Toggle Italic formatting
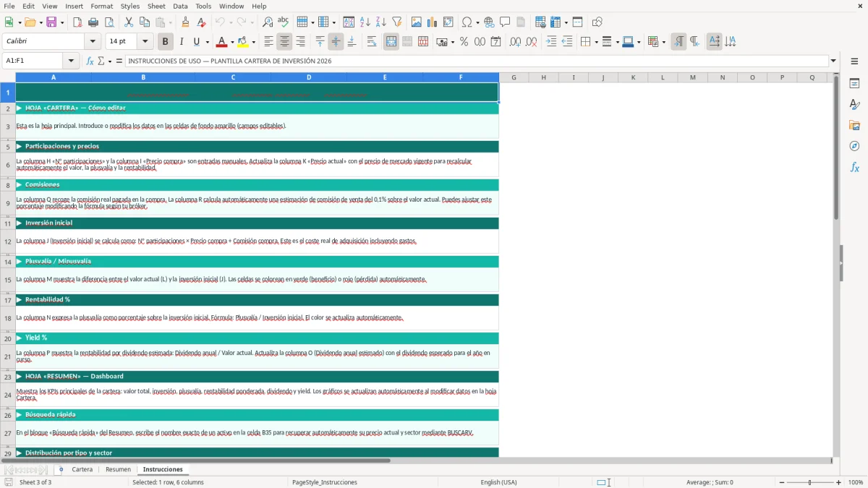This screenshot has width=868, height=488. [182, 42]
